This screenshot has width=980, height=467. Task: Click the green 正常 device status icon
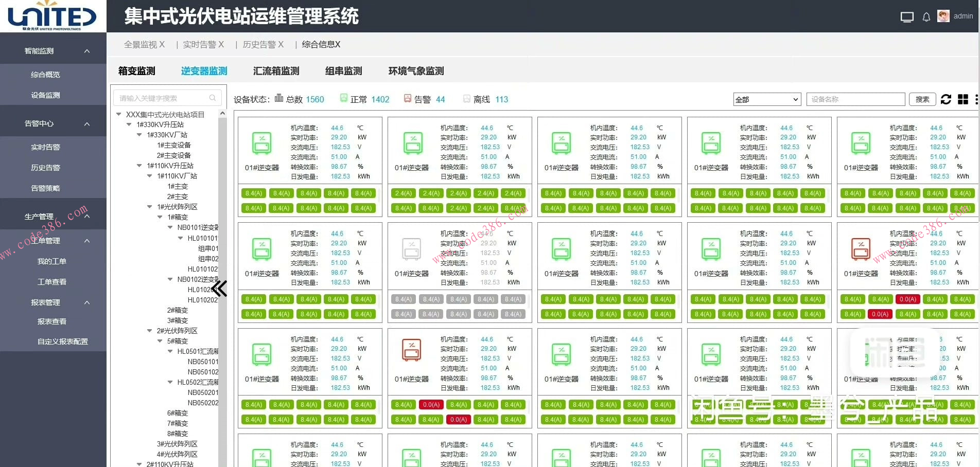[x=344, y=98]
